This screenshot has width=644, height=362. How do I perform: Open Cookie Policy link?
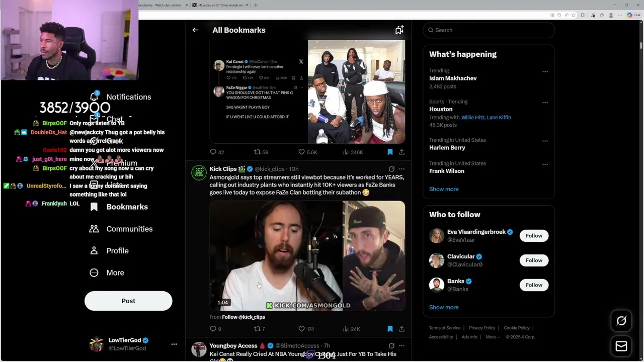pos(517,328)
